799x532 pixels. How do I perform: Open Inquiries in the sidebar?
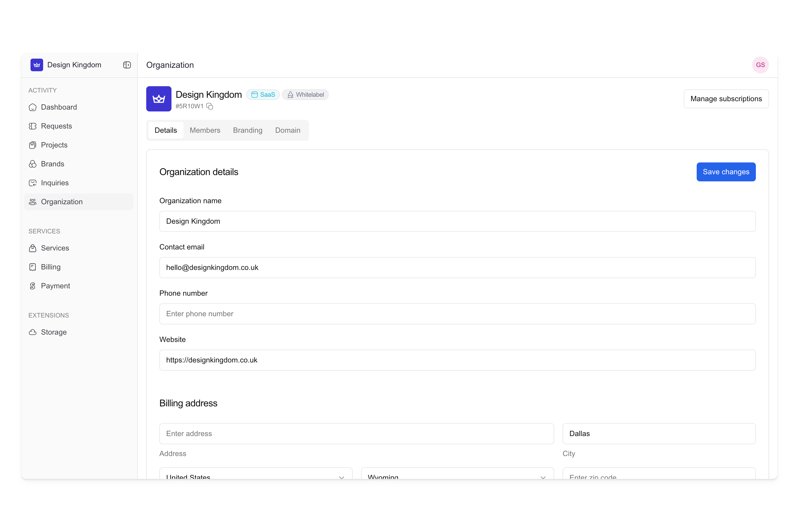[x=78, y=183]
